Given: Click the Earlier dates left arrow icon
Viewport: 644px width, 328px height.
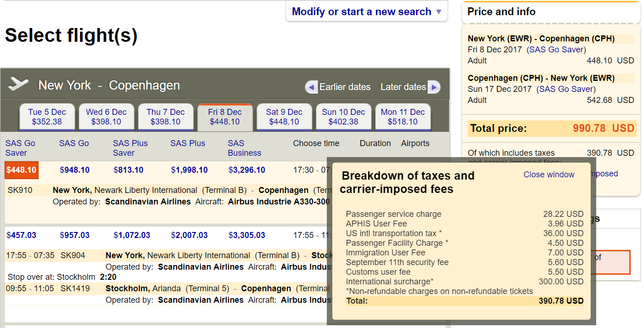Looking at the screenshot, I should click(x=312, y=87).
